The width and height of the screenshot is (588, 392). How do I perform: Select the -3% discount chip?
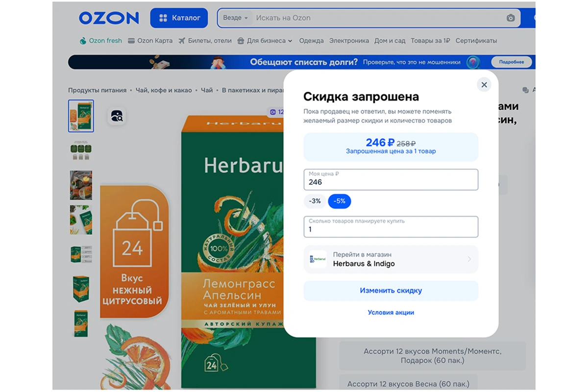[x=315, y=201]
